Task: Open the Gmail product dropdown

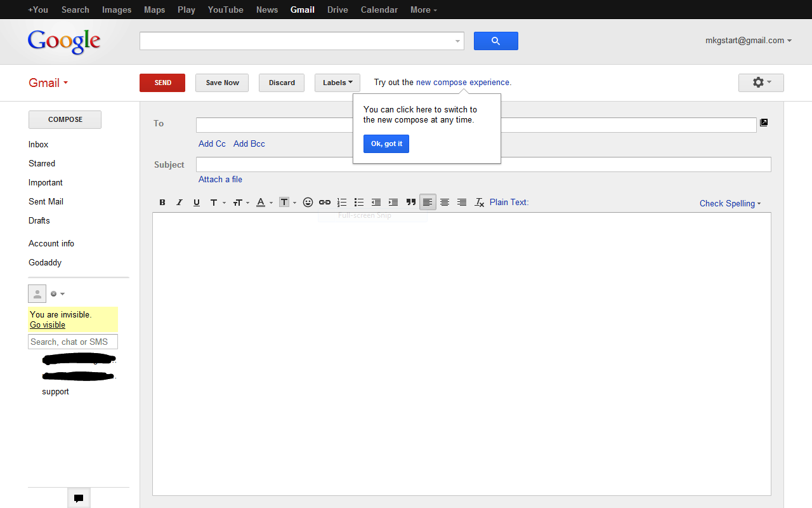Action: [x=48, y=83]
